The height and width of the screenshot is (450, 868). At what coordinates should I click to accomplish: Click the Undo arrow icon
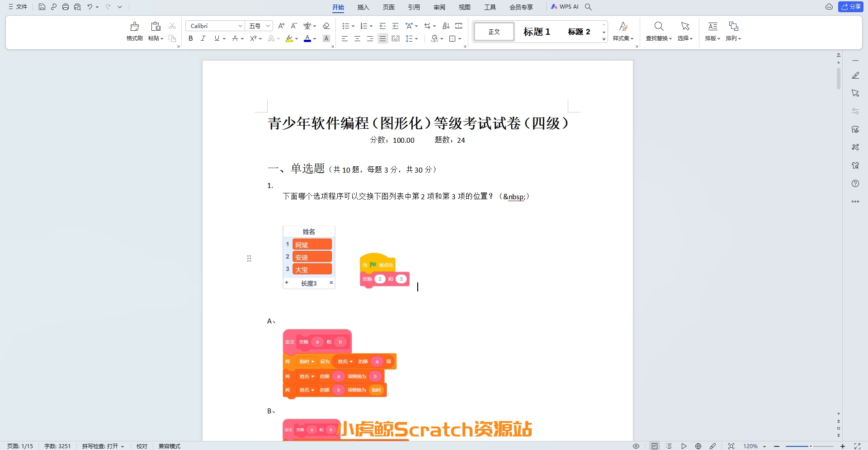point(90,7)
